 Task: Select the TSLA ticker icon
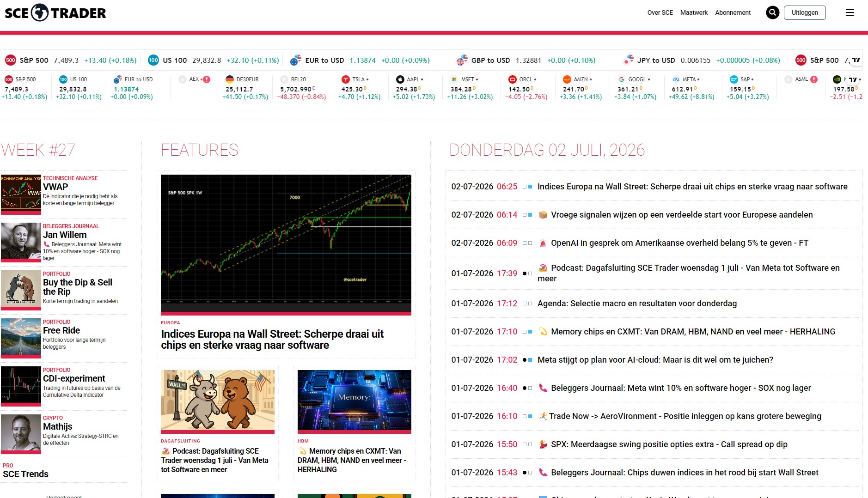click(345, 79)
